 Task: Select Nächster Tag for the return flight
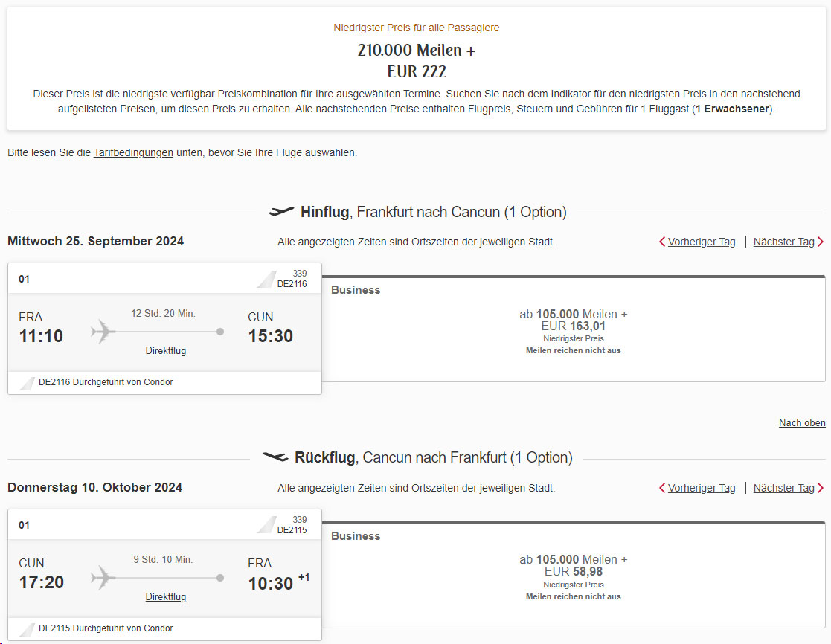point(783,488)
